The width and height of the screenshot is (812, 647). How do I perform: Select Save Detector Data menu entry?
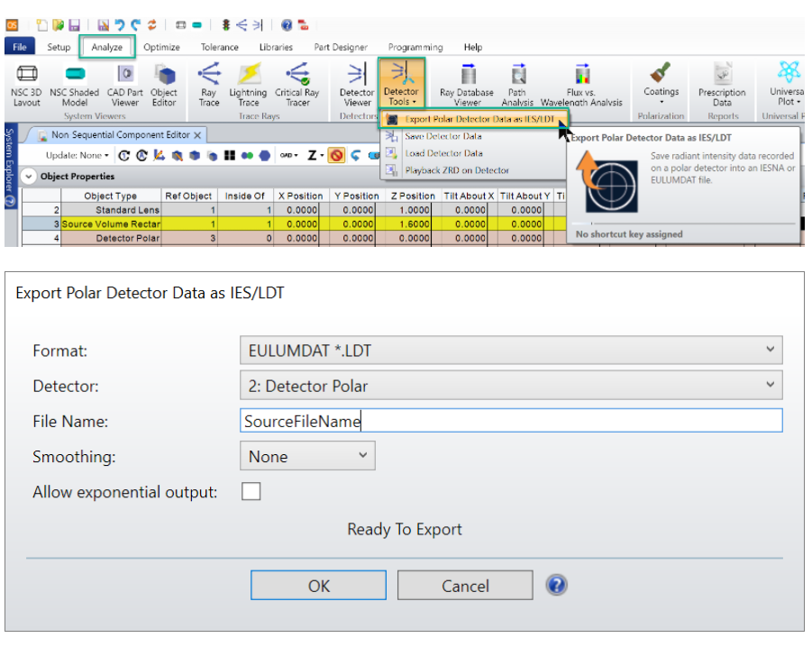[x=443, y=136]
